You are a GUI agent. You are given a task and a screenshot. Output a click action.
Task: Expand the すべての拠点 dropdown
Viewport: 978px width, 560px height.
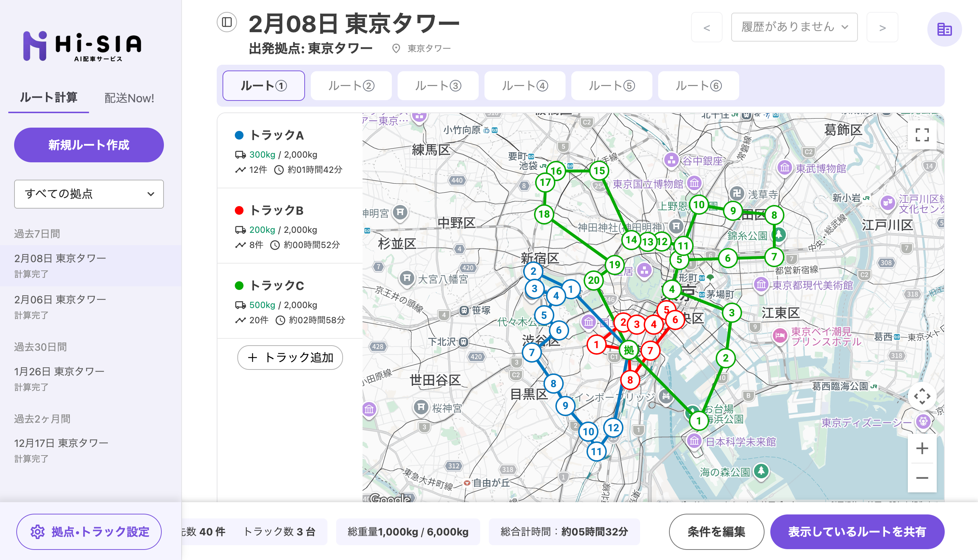[89, 194]
